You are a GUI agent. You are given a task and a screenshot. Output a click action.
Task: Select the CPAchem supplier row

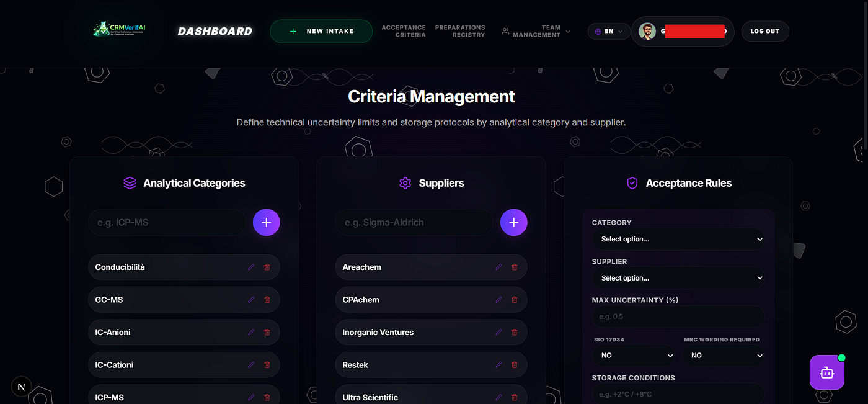(x=431, y=300)
